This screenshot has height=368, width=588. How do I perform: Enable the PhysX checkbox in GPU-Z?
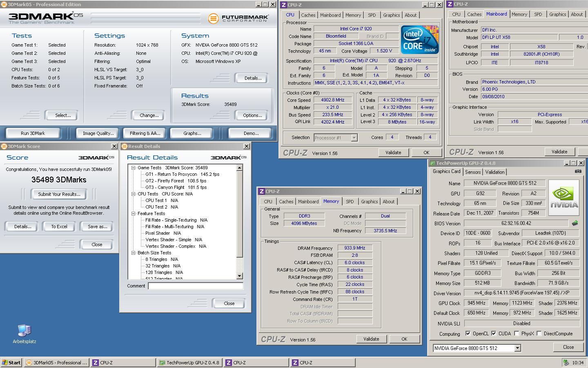[517, 334]
